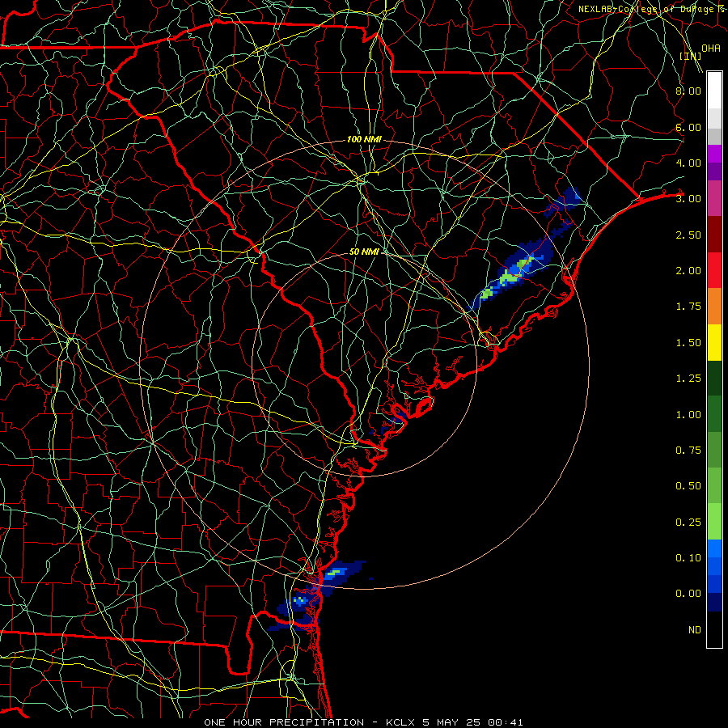Click the 4.00 legend value
This screenshot has height=728, width=728.
pyautogui.click(x=688, y=163)
